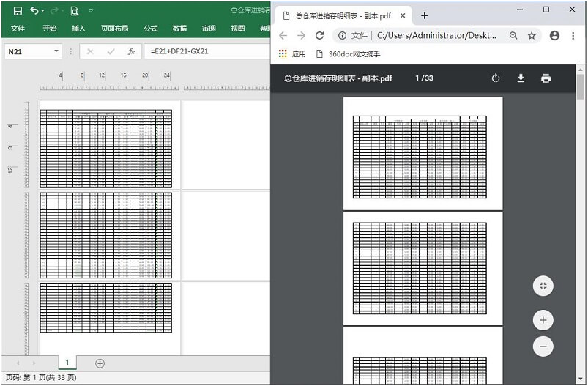Zoom in on the PDF page

coord(543,320)
